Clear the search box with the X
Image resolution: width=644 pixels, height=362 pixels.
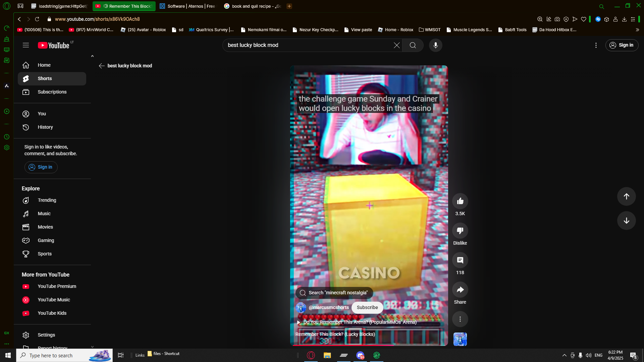(x=396, y=45)
